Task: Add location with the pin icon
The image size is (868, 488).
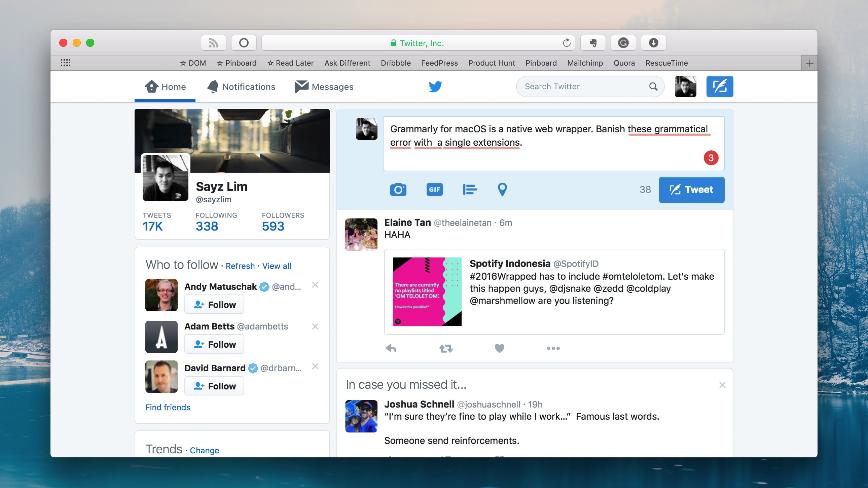Action: click(x=502, y=189)
